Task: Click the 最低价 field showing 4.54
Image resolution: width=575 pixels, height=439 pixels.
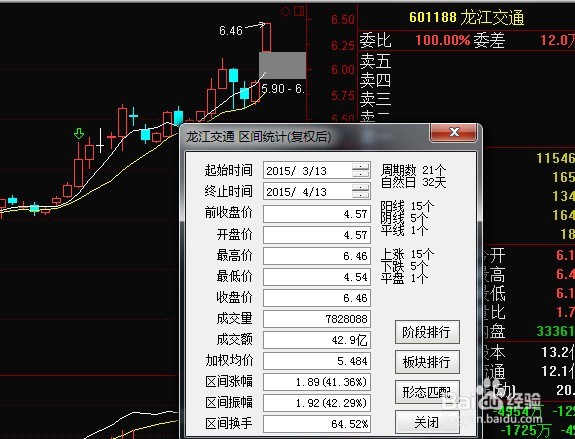Action: [317, 277]
